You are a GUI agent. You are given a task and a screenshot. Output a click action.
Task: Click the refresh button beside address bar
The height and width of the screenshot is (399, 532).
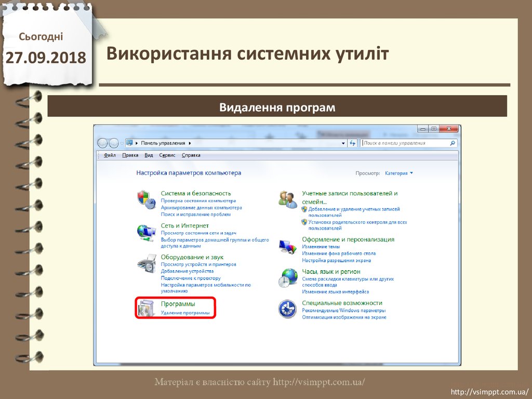353,143
